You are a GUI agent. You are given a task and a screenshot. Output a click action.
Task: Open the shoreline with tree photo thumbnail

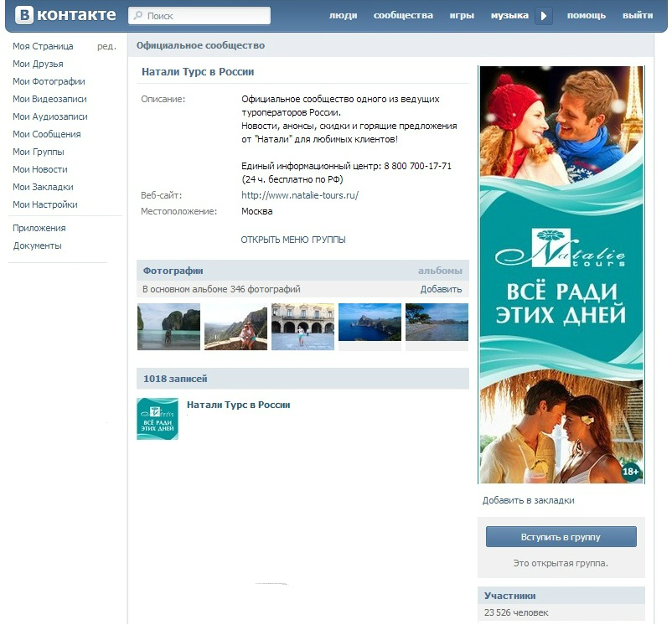click(437, 323)
